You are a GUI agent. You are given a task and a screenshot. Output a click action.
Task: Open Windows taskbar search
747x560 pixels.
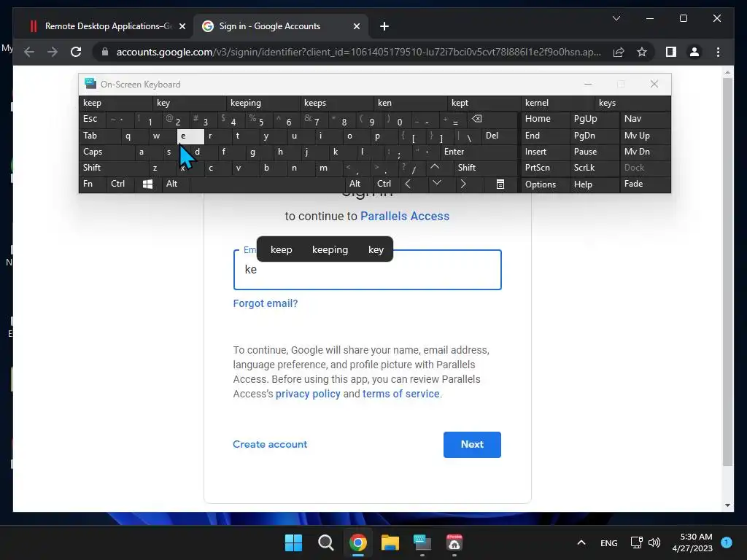326,542
